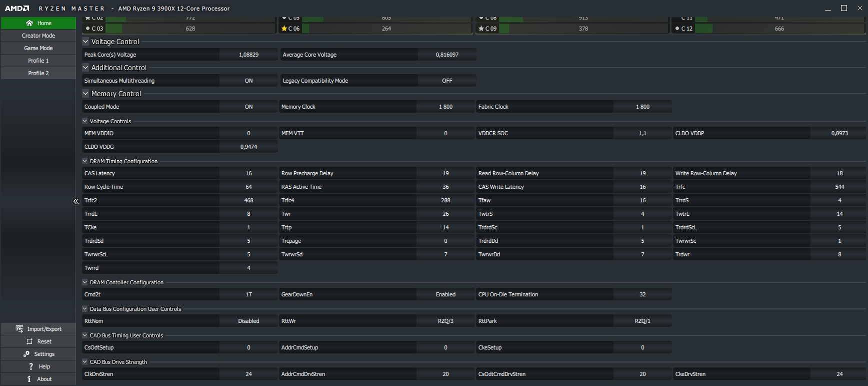The height and width of the screenshot is (386, 868).
Task: Collapse DRAM Timing Configuration section
Action: click(x=85, y=161)
